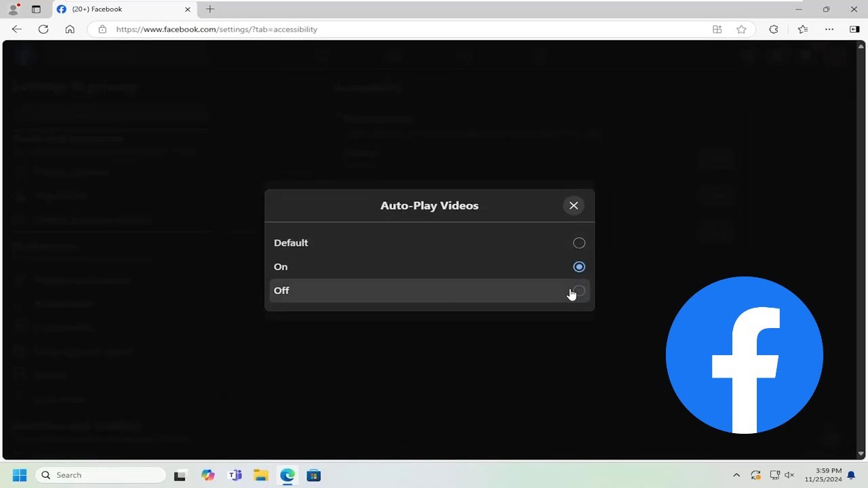
Task: Open Edge settings and more menu
Action: coord(829,29)
